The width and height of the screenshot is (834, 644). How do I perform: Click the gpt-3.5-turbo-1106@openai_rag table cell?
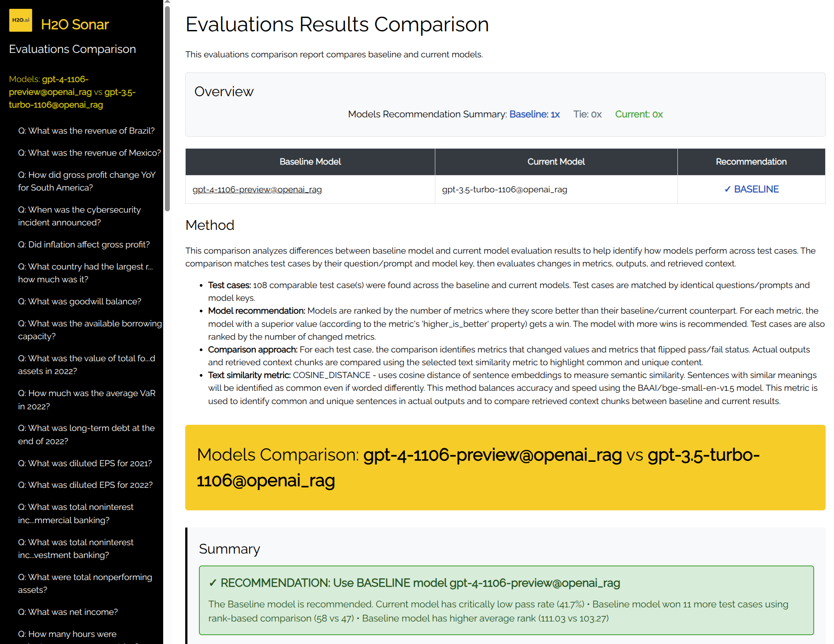pyautogui.click(x=556, y=189)
